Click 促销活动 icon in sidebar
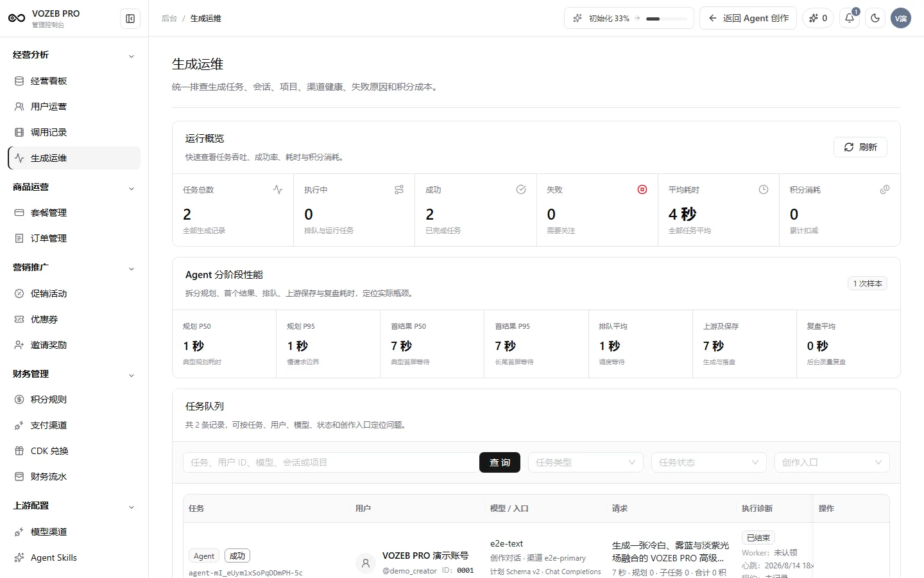 point(19,293)
